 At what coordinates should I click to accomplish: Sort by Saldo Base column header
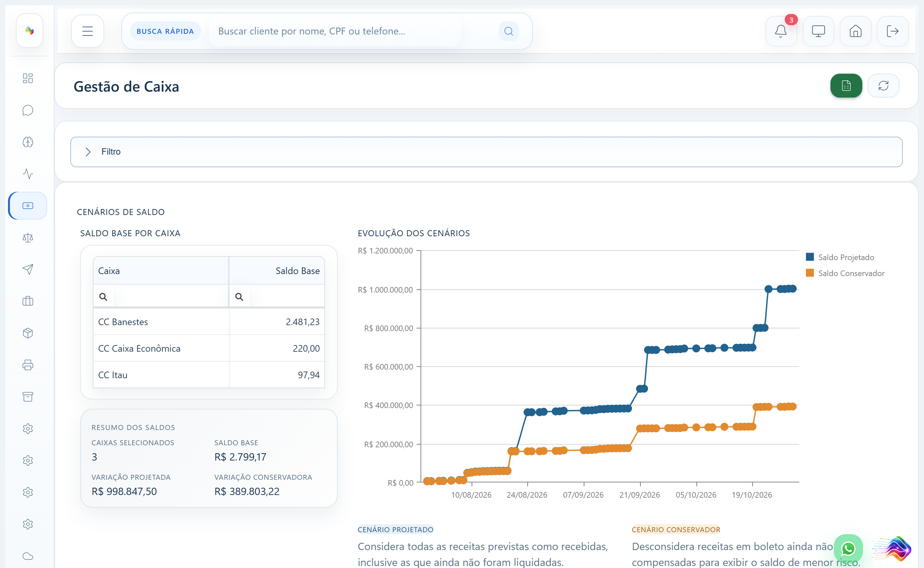click(277, 271)
